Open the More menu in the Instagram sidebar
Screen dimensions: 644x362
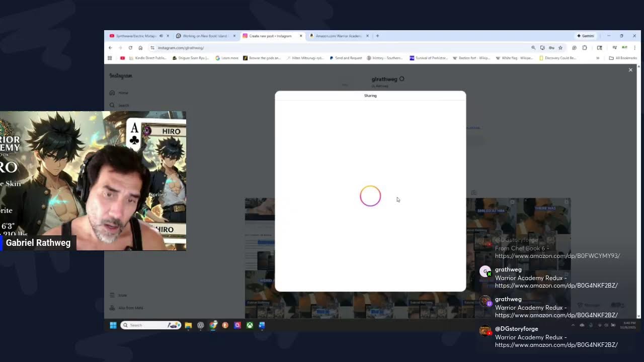(x=118, y=295)
